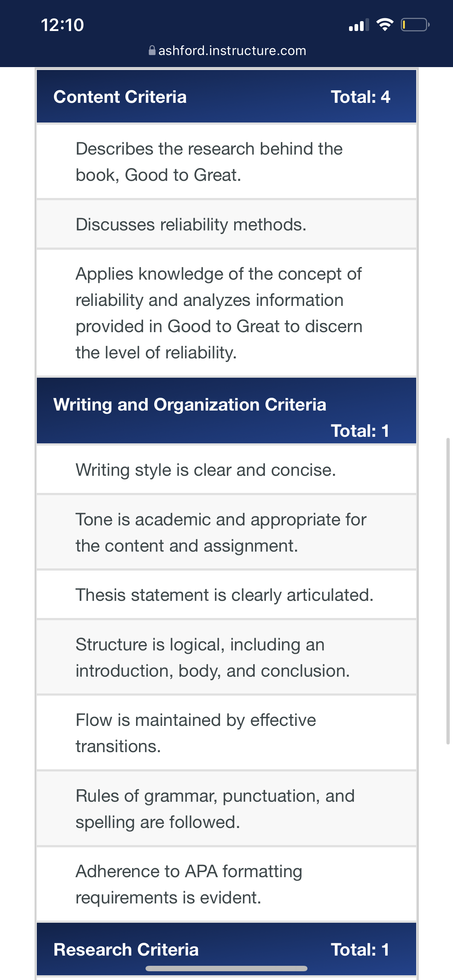Select the Research Criteria header

coord(226,949)
